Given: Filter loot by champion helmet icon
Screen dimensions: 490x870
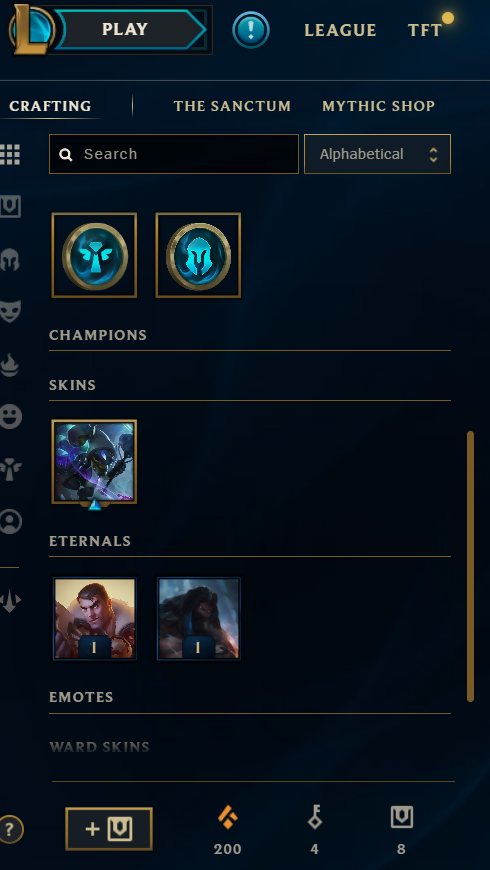Looking at the screenshot, I should point(10,260).
